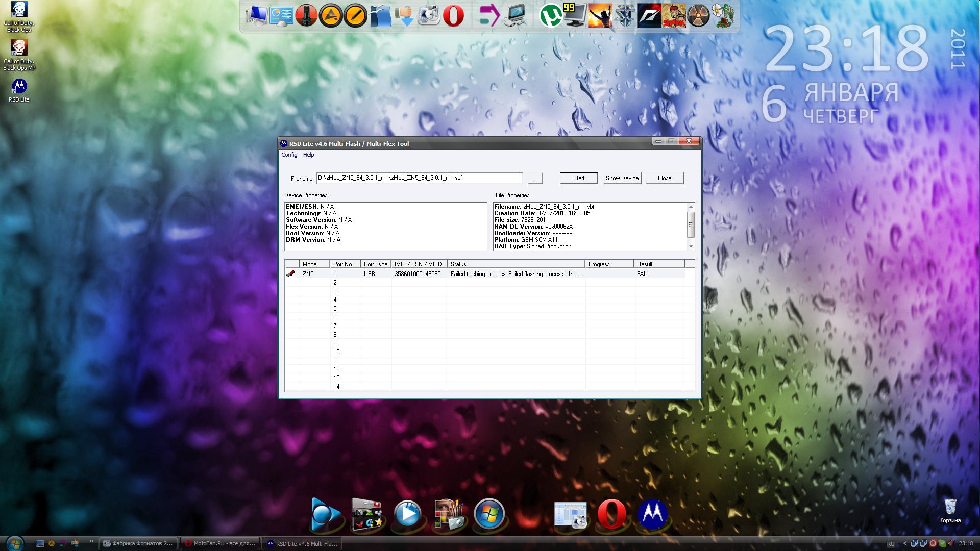Launch Opera browser from the top dock
Screen dimensions: 980x551
coord(453,15)
